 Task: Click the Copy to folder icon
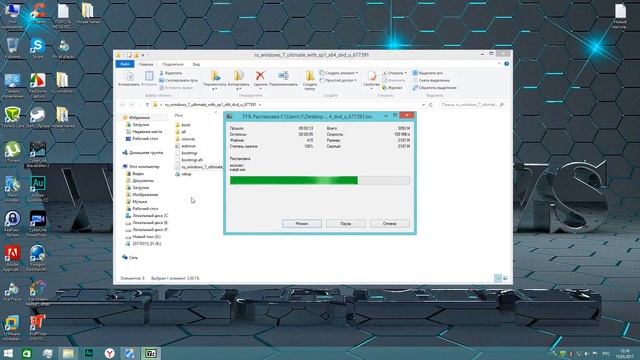click(238, 76)
